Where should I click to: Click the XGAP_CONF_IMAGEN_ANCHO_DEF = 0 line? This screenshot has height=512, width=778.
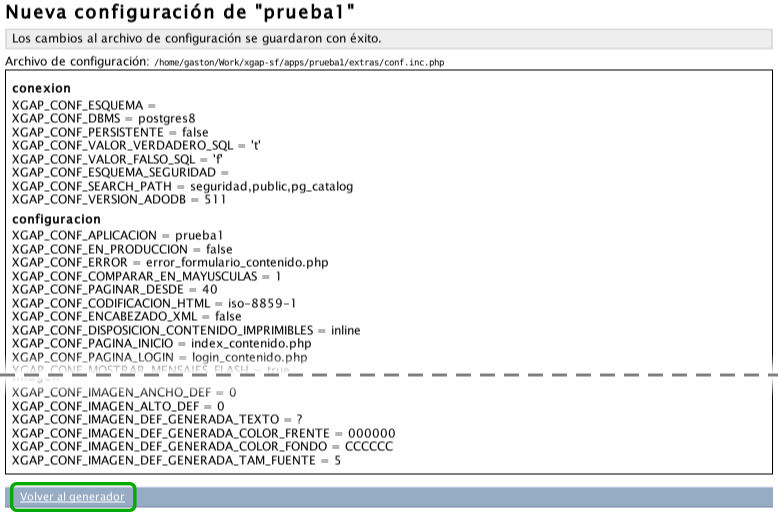[124, 393]
